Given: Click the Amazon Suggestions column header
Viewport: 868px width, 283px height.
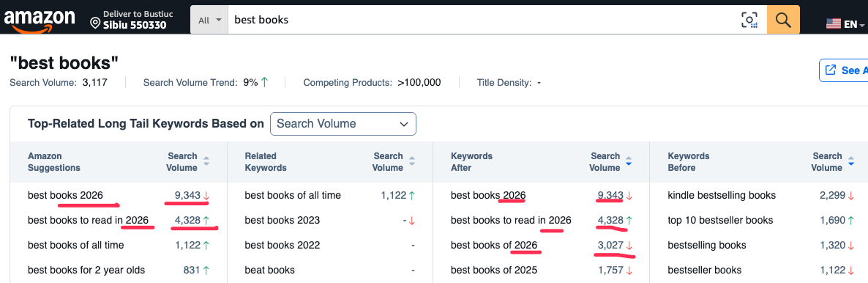Looking at the screenshot, I should (x=53, y=161).
